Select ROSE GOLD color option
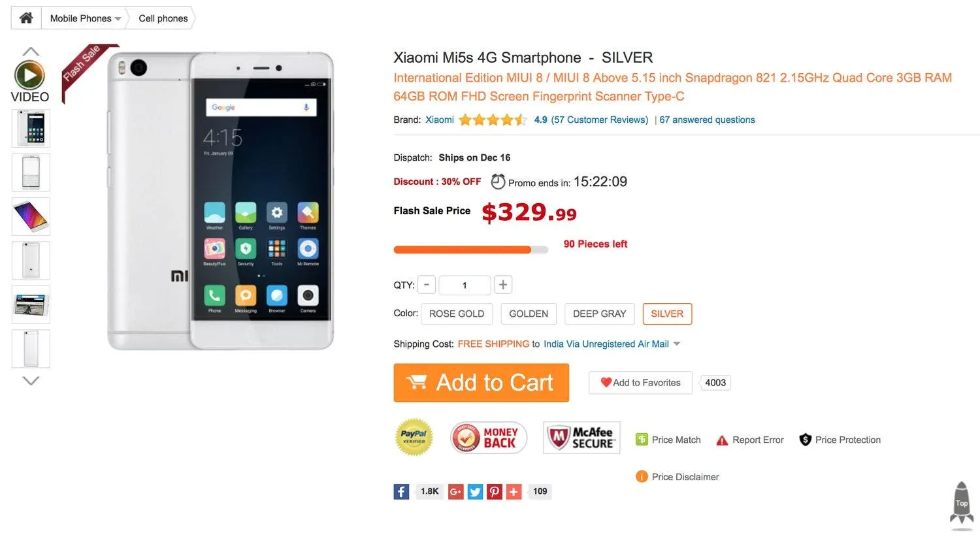 click(457, 314)
